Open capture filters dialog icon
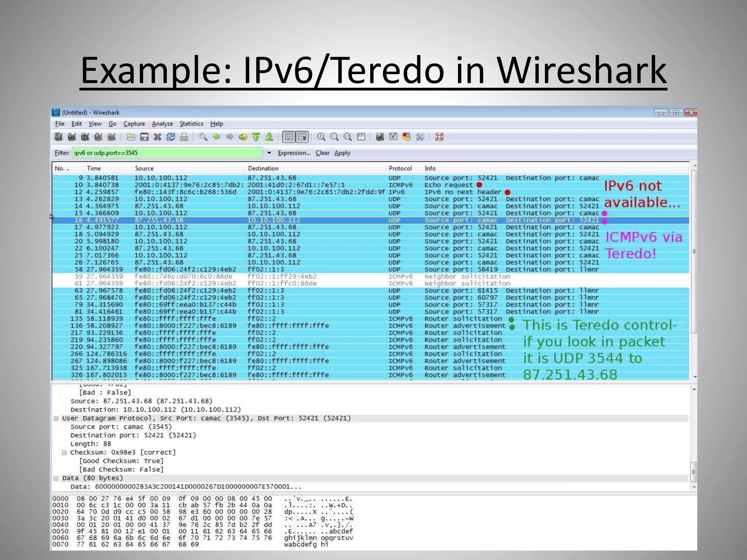 pos(380,137)
